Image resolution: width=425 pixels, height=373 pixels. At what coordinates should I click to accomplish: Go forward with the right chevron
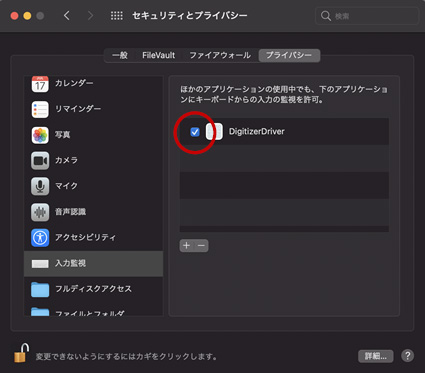[90, 16]
